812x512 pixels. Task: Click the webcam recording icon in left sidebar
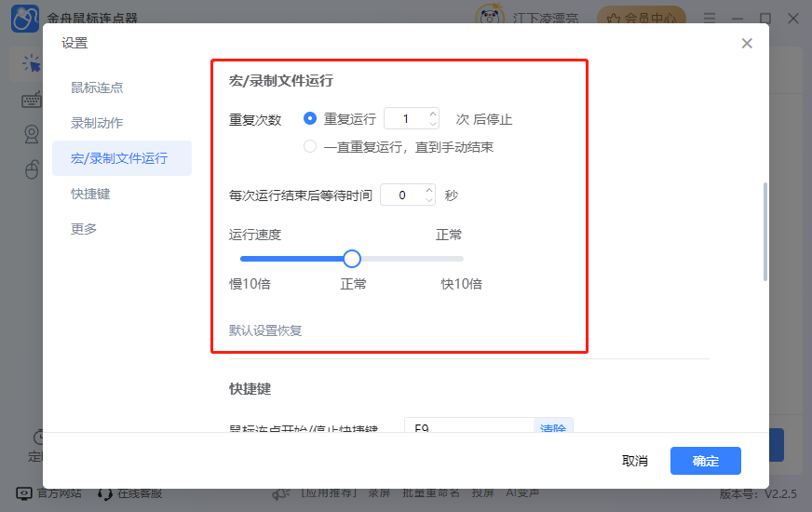pyautogui.click(x=32, y=135)
